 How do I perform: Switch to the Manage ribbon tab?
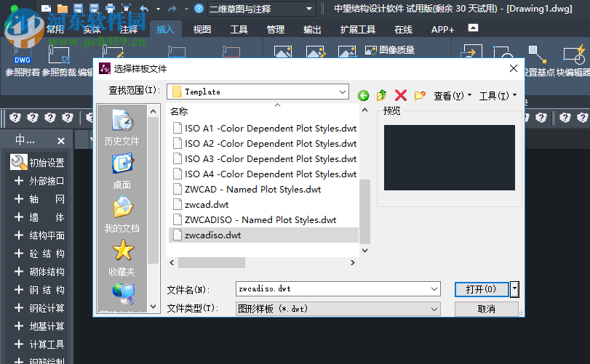[276, 29]
